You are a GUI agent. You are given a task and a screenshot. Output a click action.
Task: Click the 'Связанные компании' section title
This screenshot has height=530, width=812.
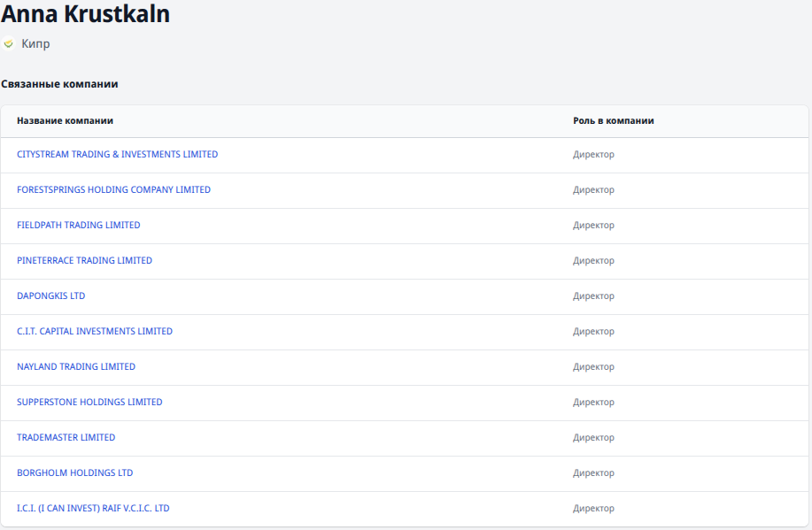[59, 84]
